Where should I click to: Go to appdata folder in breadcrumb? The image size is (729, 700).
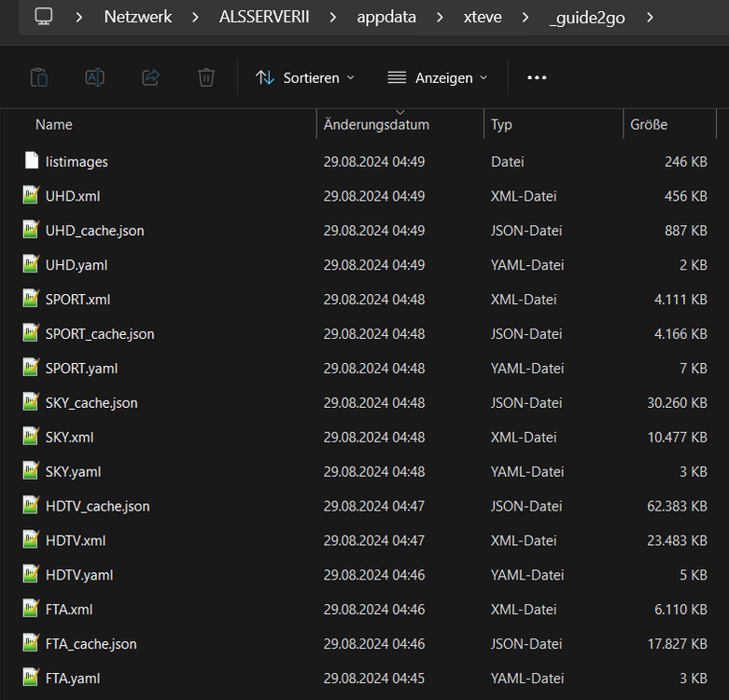[386, 18]
